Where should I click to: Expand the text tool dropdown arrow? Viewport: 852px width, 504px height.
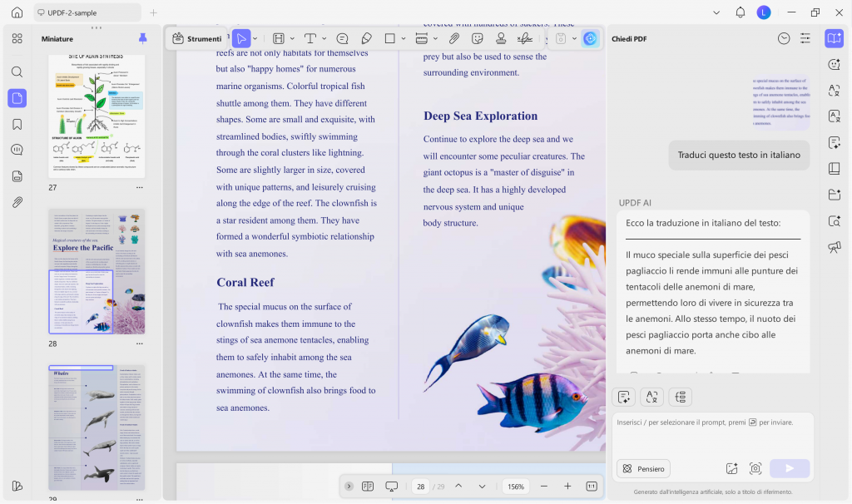[324, 38]
